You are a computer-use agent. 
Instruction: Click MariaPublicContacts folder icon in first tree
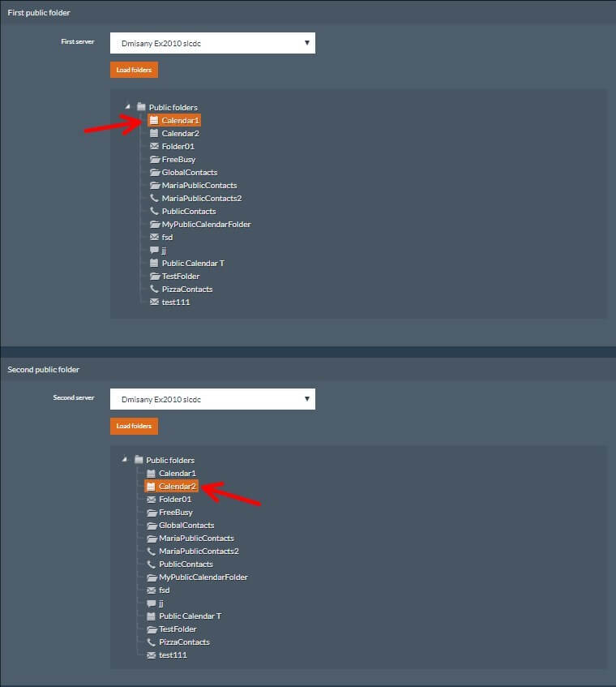(x=155, y=185)
